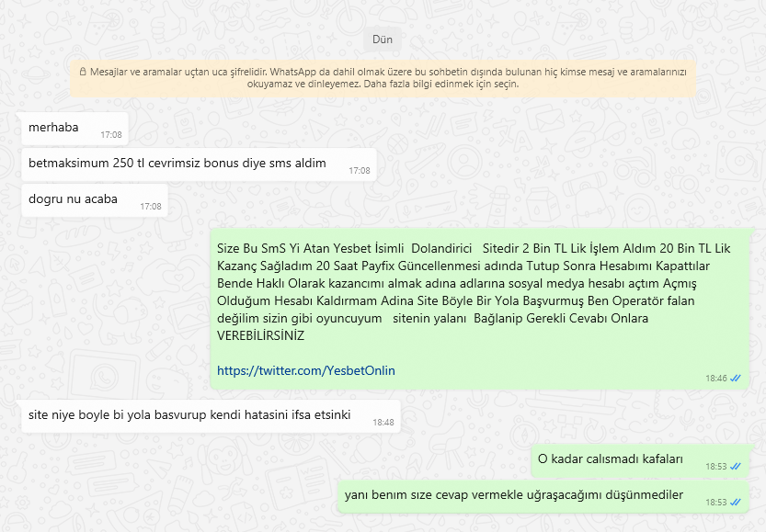
Task: Click the double ticks on 'yanı benım sıze cevap' message
Action: click(x=736, y=502)
